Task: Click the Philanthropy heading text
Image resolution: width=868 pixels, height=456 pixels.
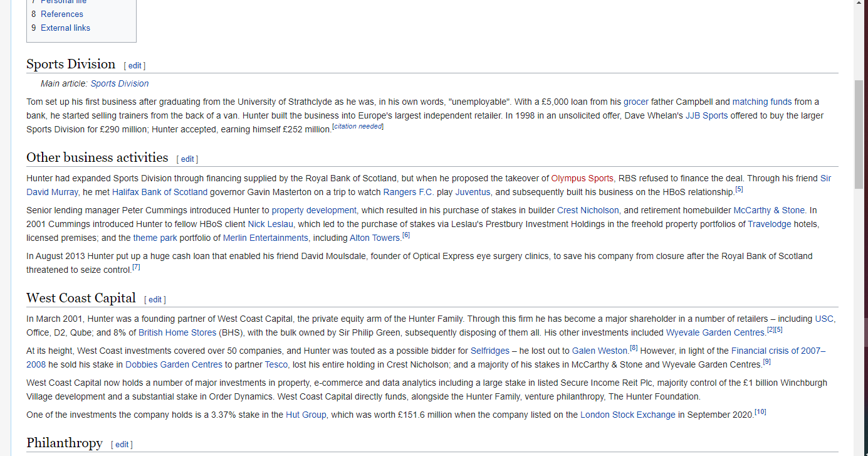Action: tap(65, 443)
